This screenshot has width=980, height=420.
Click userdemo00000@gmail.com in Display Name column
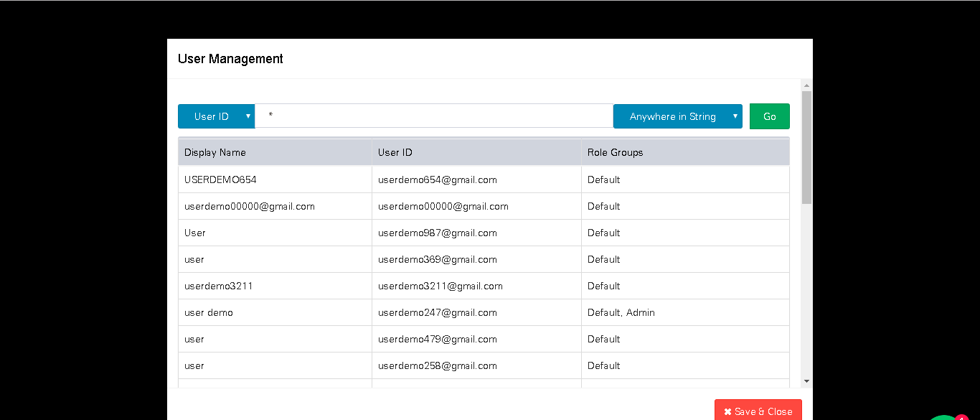pos(275,206)
